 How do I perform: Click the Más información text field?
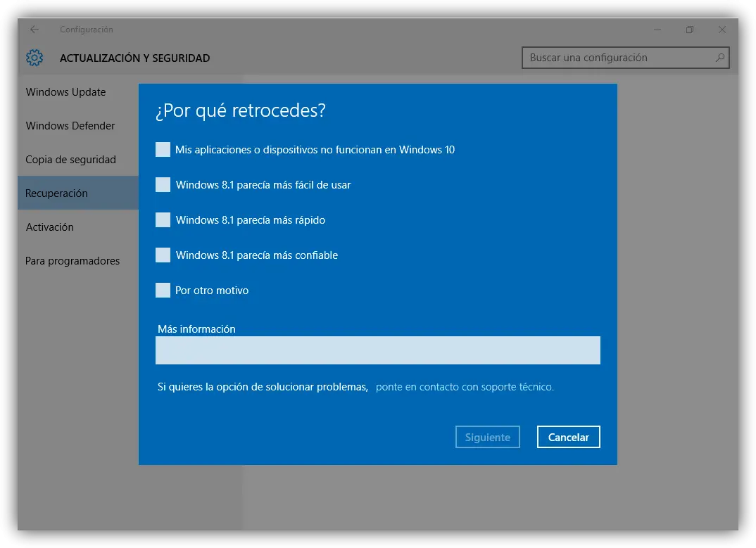tap(378, 350)
